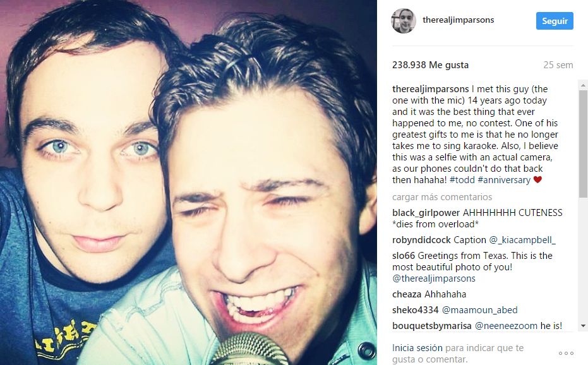Click the scrollbar down arrow in comments

[583, 326]
